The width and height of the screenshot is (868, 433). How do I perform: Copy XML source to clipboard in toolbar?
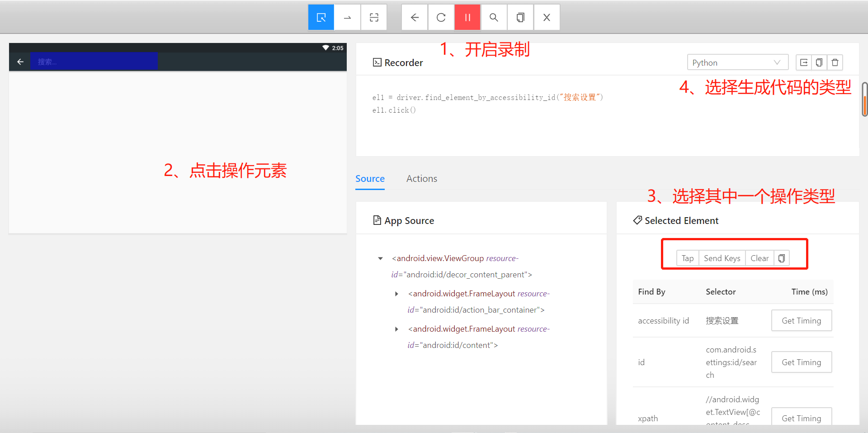click(520, 17)
